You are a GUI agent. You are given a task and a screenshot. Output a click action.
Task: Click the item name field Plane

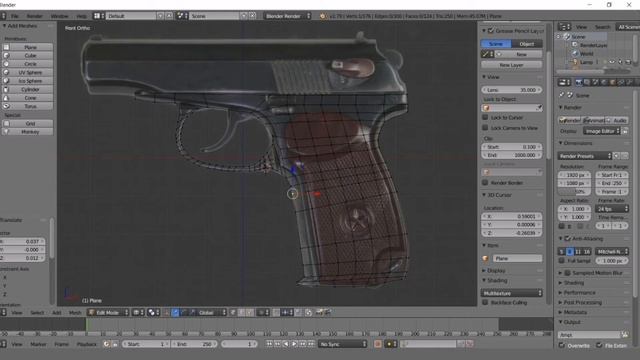517,258
